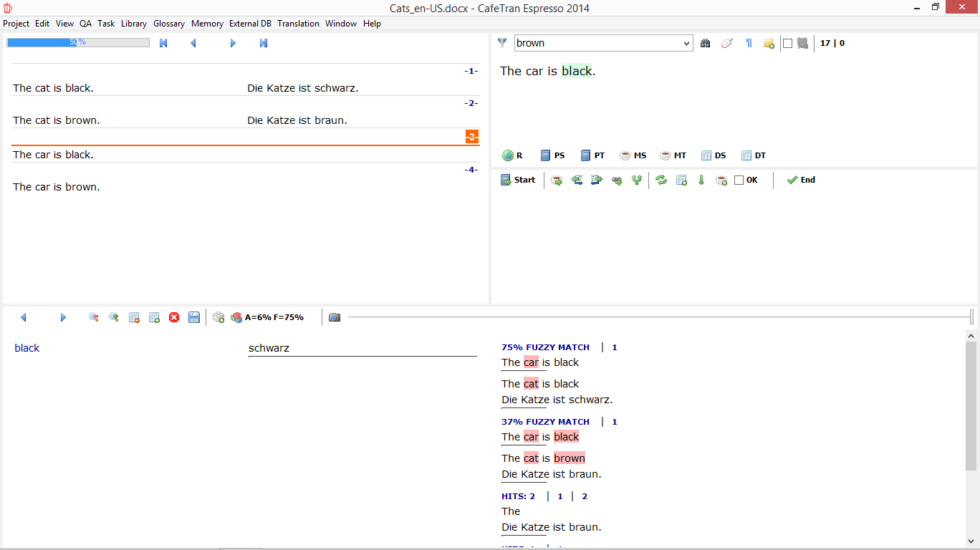Expand the 'brown' search dropdown
This screenshot has height=550, width=980.
click(x=686, y=43)
